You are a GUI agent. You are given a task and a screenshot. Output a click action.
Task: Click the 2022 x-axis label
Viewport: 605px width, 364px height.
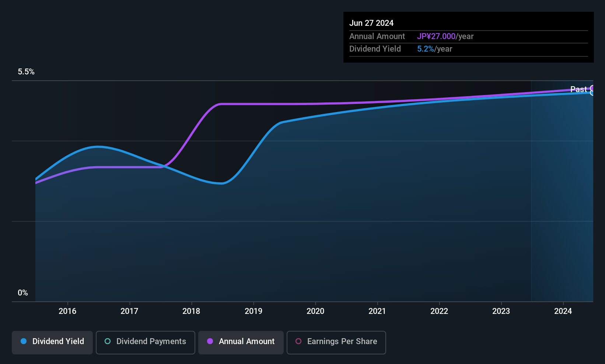click(x=439, y=311)
